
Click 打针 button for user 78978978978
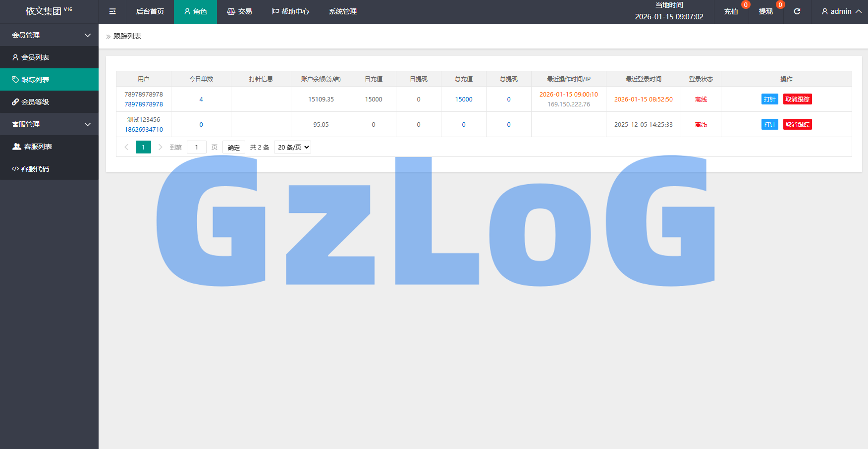click(x=769, y=99)
